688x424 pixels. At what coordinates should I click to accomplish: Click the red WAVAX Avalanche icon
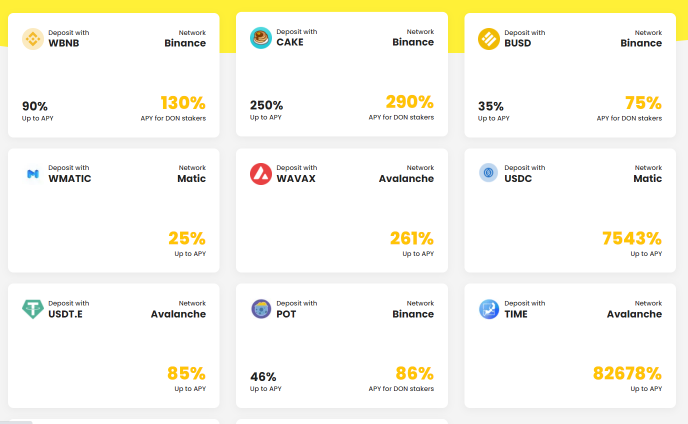[x=261, y=174]
